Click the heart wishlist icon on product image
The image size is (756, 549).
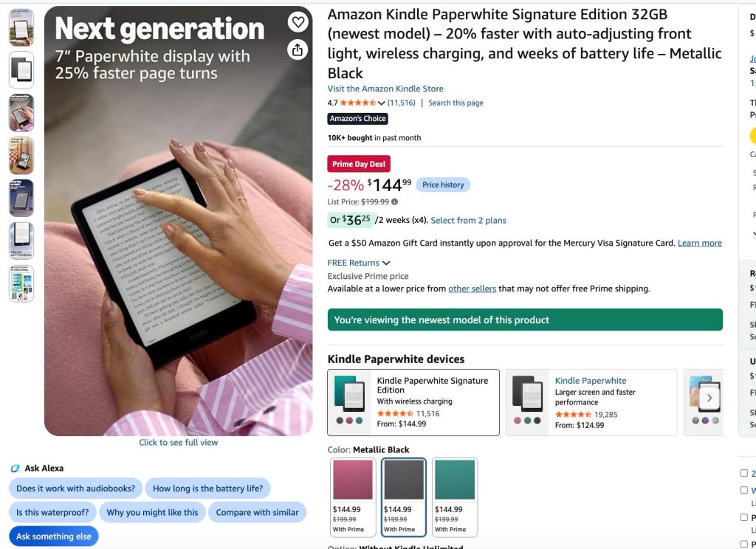298,21
